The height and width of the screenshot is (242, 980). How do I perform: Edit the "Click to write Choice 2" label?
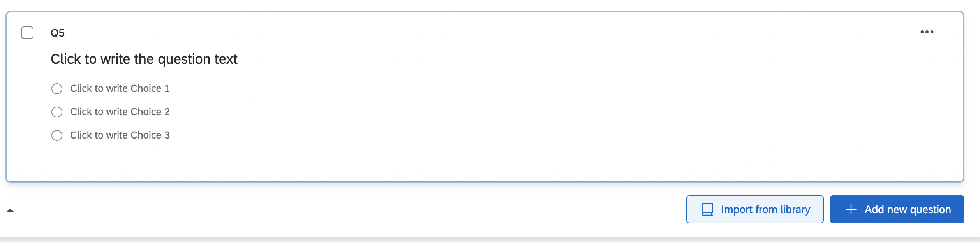click(120, 112)
